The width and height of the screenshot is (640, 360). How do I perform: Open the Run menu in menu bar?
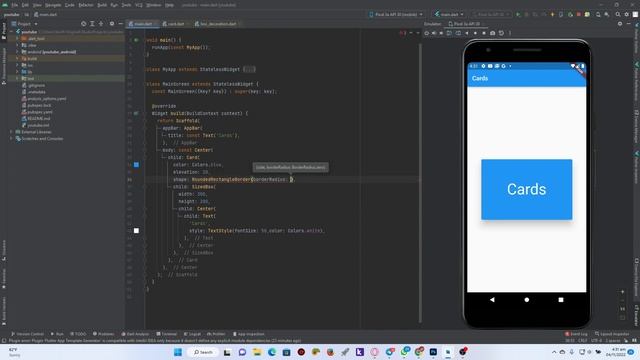114,5
